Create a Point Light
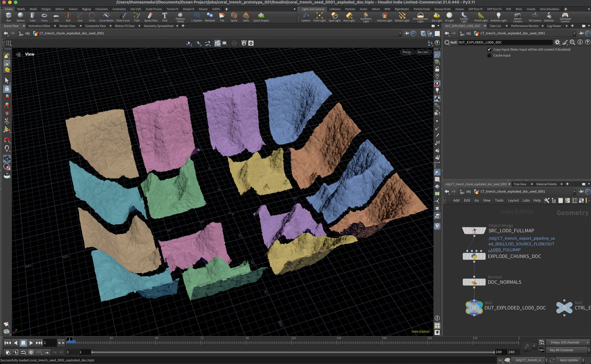591x364 pixels. (x=319, y=17)
